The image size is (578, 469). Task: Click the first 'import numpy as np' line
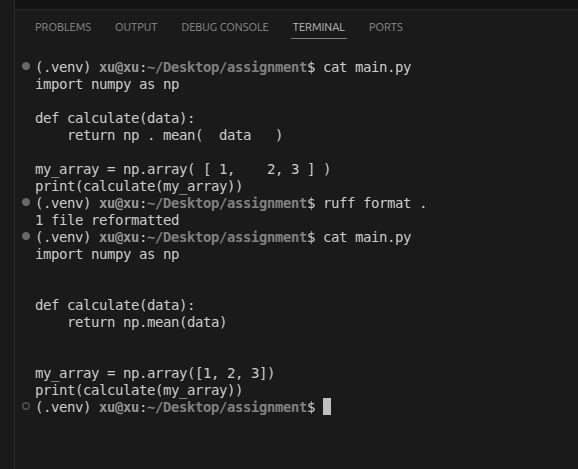(x=107, y=85)
